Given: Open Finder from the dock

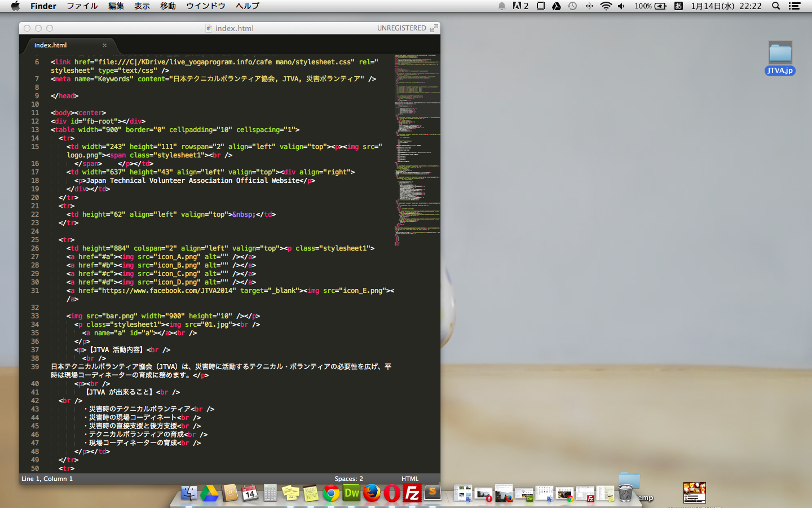Looking at the screenshot, I should pyautogui.click(x=189, y=493).
